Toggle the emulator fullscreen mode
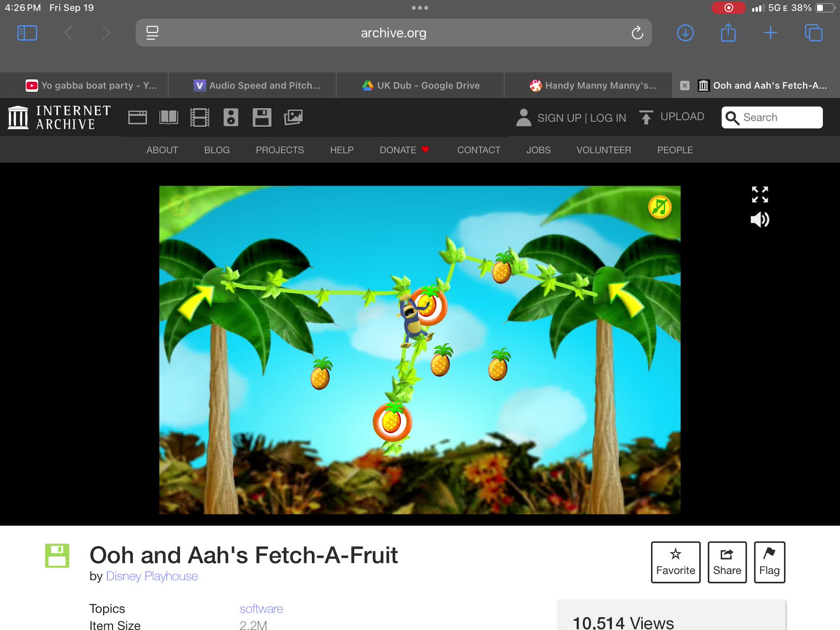 click(760, 194)
